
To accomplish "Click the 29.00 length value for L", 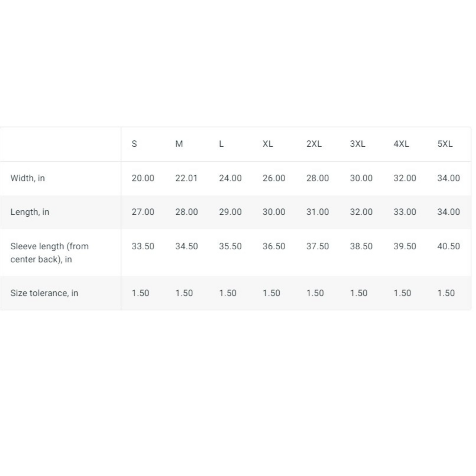I will (230, 212).
